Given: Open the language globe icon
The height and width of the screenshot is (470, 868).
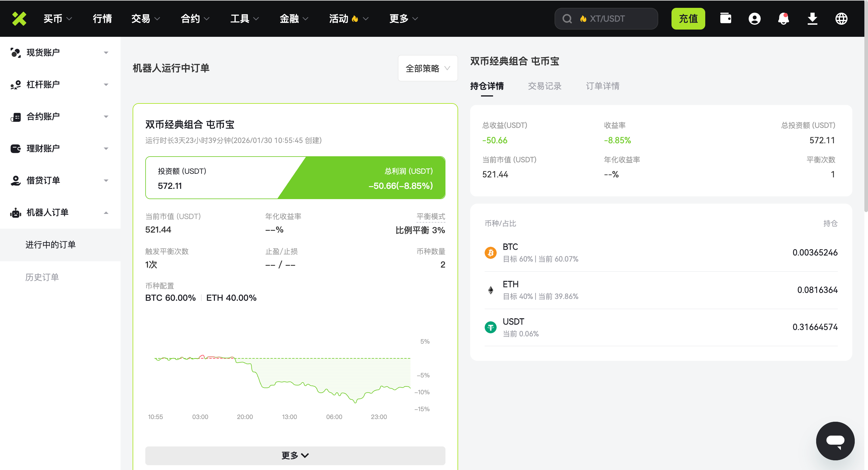Looking at the screenshot, I should (x=841, y=18).
